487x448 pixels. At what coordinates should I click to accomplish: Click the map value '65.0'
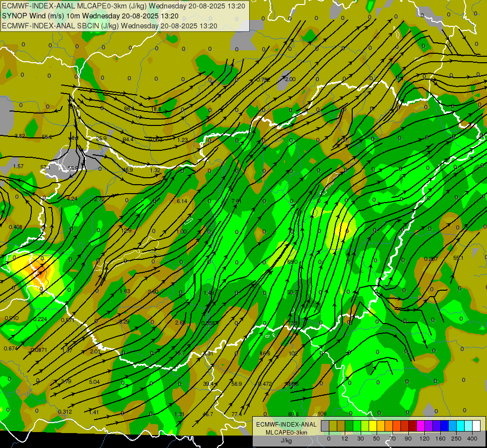pyautogui.click(x=292, y=262)
